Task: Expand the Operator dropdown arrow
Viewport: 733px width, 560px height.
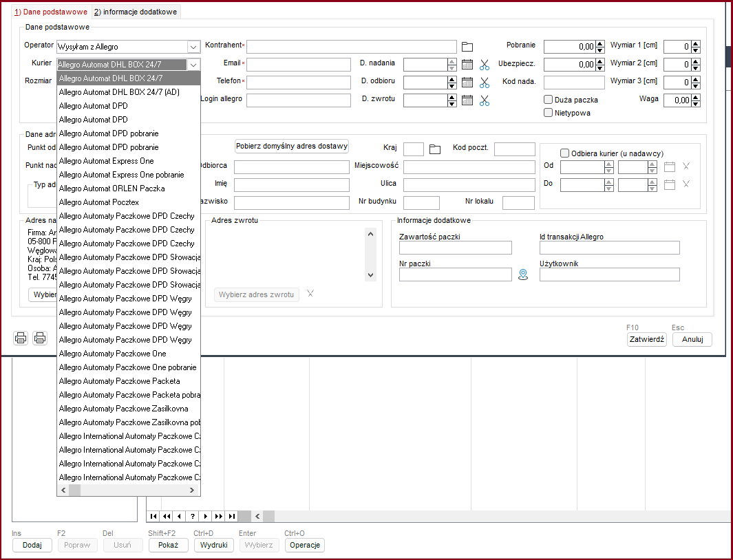Action: pyautogui.click(x=193, y=47)
